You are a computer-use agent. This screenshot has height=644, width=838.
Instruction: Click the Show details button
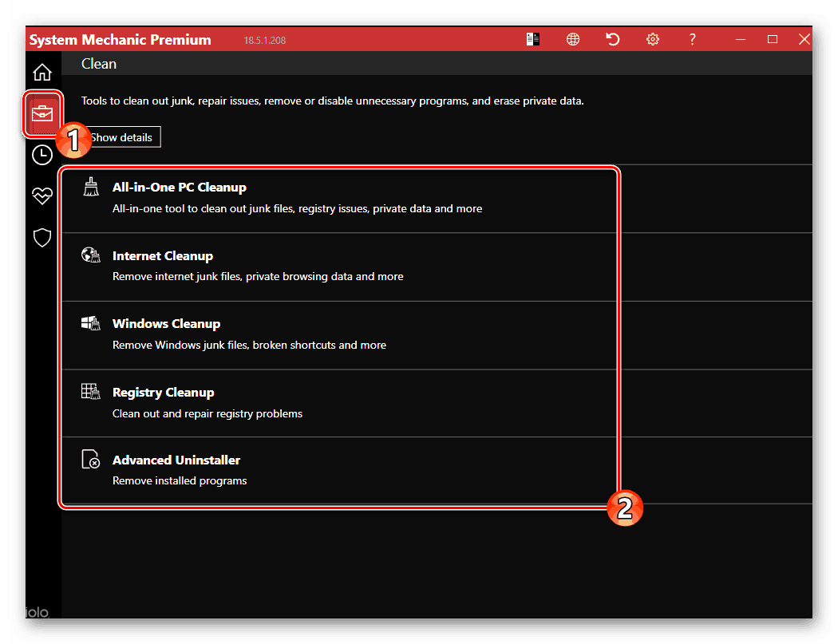[x=122, y=137]
